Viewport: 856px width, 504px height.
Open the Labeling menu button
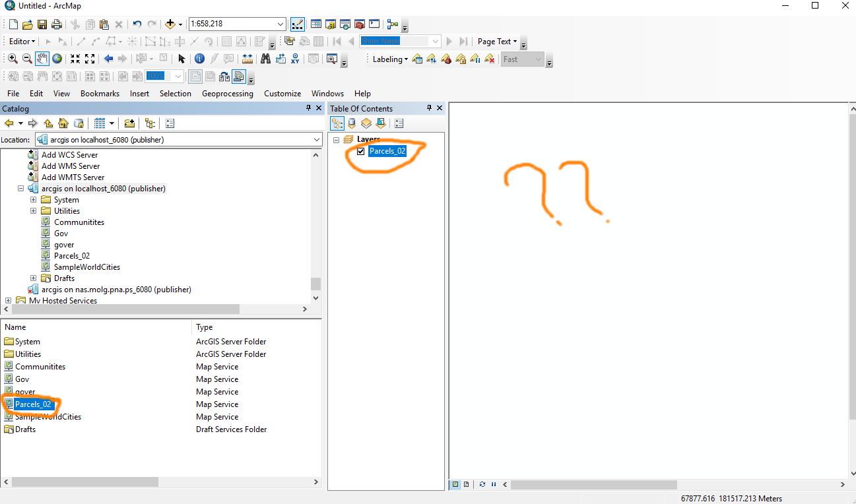pos(390,59)
